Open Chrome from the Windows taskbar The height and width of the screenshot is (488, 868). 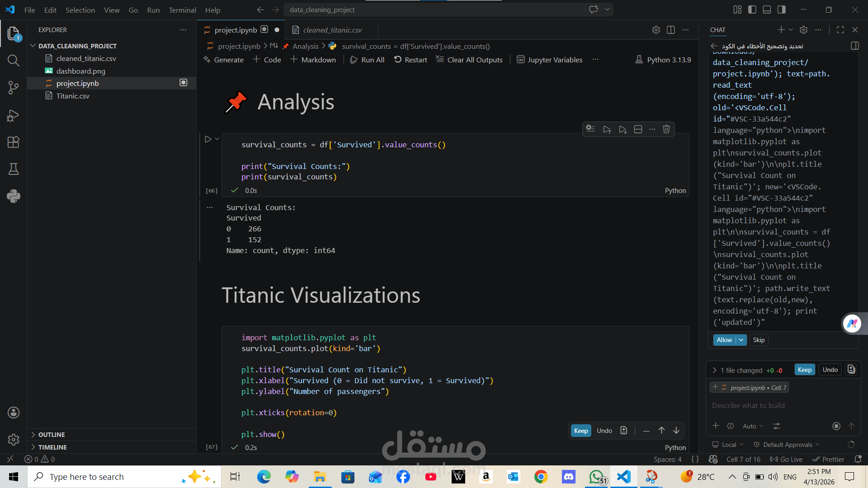coord(541,477)
